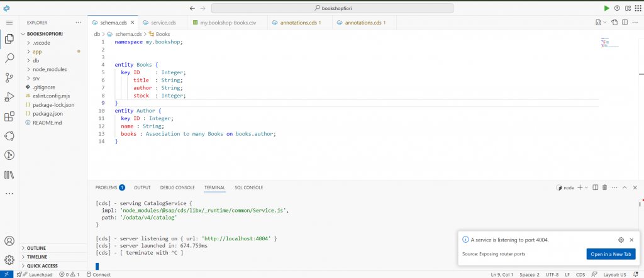The height and width of the screenshot is (278, 644).
Task: Add a new terminal with plus icon
Action: (580, 187)
